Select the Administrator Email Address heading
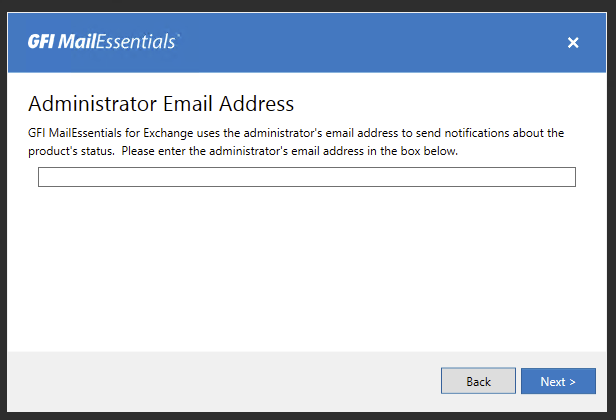The height and width of the screenshot is (420, 616). tap(161, 103)
